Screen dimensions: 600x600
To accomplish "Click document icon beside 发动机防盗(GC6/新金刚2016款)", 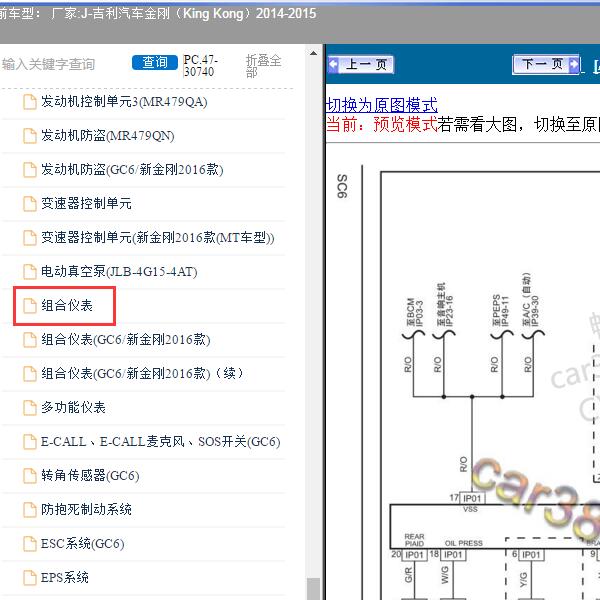I will (x=30, y=170).
